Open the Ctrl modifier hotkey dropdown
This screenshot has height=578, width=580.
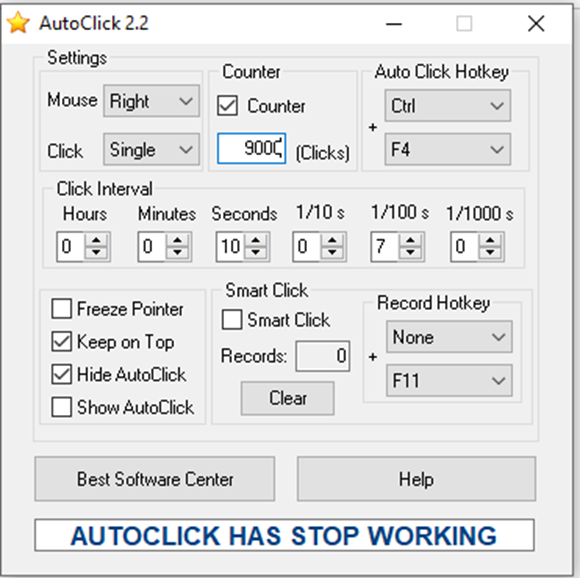point(448,106)
